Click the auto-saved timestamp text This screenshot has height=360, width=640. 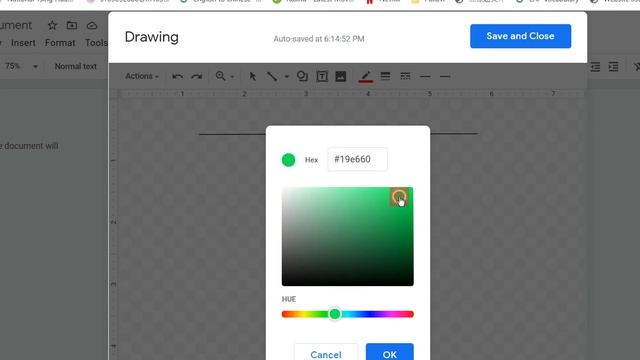[x=319, y=39]
